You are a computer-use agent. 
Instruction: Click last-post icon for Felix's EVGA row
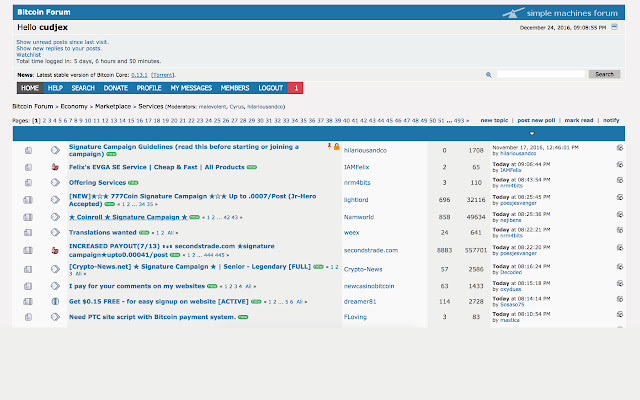click(620, 164)
